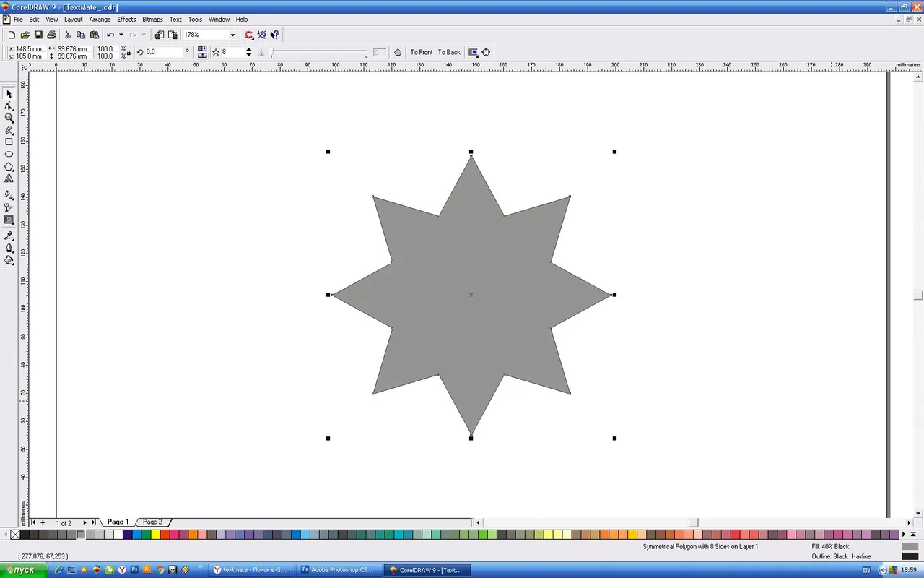Activate the What's This help pointer
Screen dimensions: 924x578
coord(275,35)
